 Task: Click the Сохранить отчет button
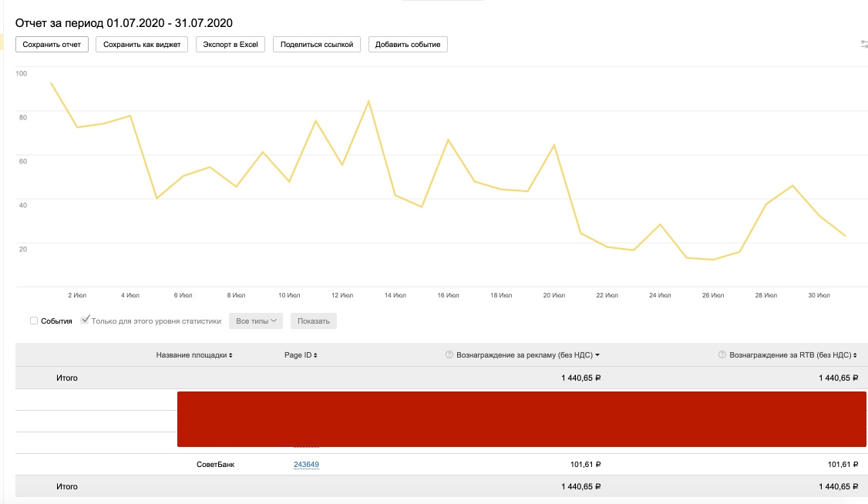[x=52, y=44]
